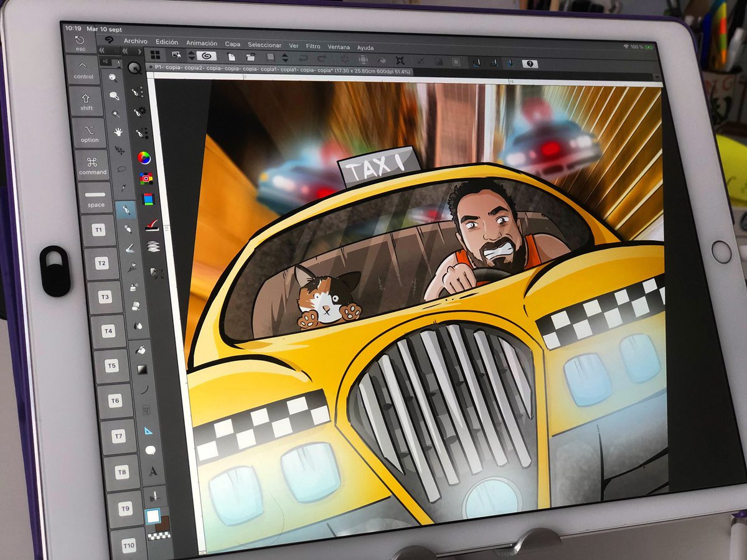The height and width of the screenshot is (560, 747).
Task: Select the Eyedropper tool
Action: point(124,187)
